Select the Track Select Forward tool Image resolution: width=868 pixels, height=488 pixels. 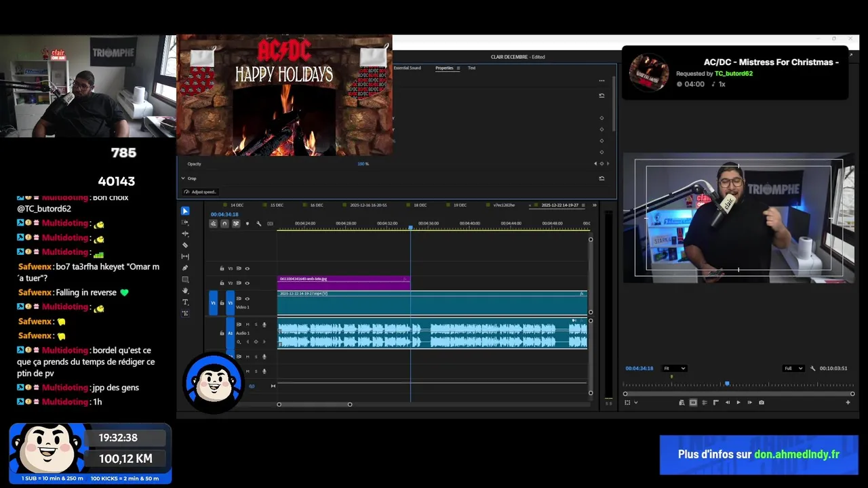[185, 222]
